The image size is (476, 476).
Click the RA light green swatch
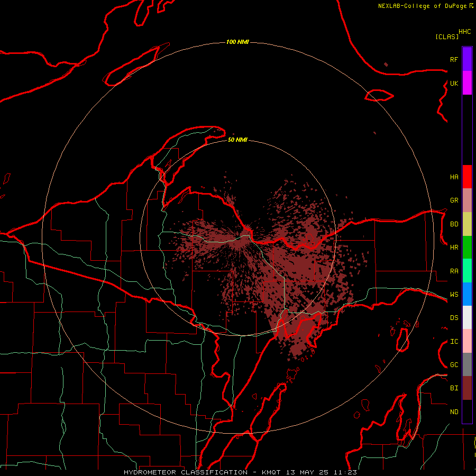tap(467, 271)
